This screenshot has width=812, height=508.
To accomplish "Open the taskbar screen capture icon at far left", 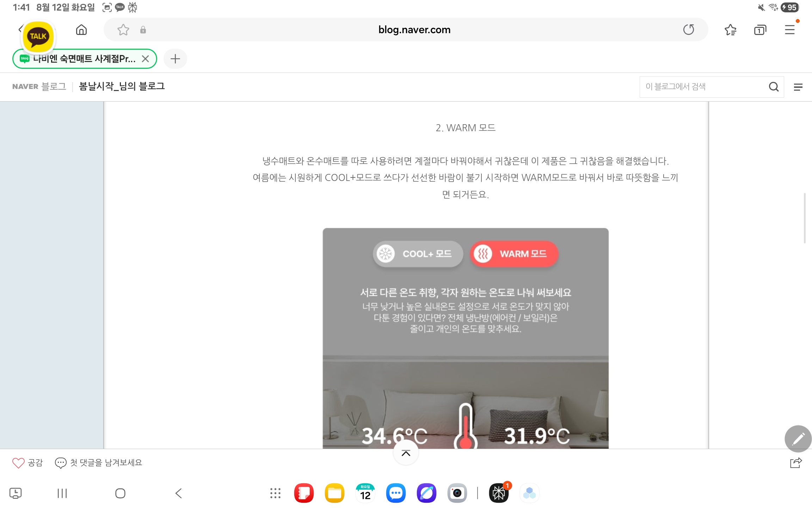I will [x=16, y=493].
